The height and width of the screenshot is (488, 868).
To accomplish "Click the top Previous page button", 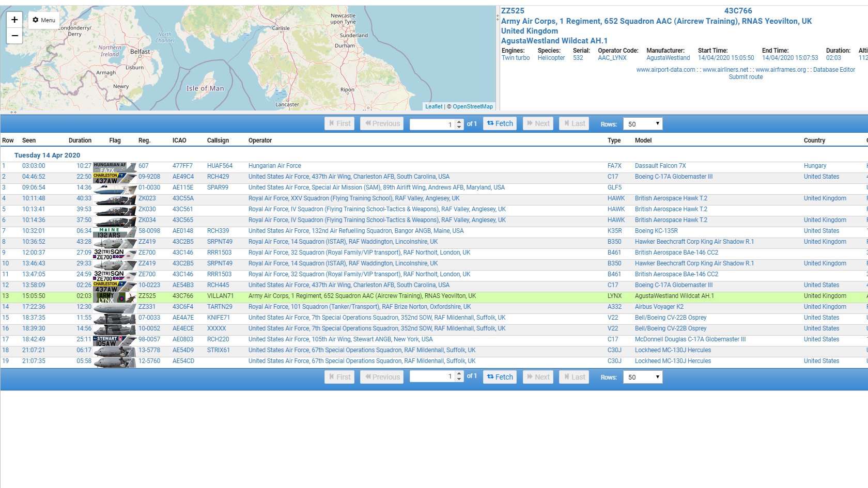I will click(382, 123).
